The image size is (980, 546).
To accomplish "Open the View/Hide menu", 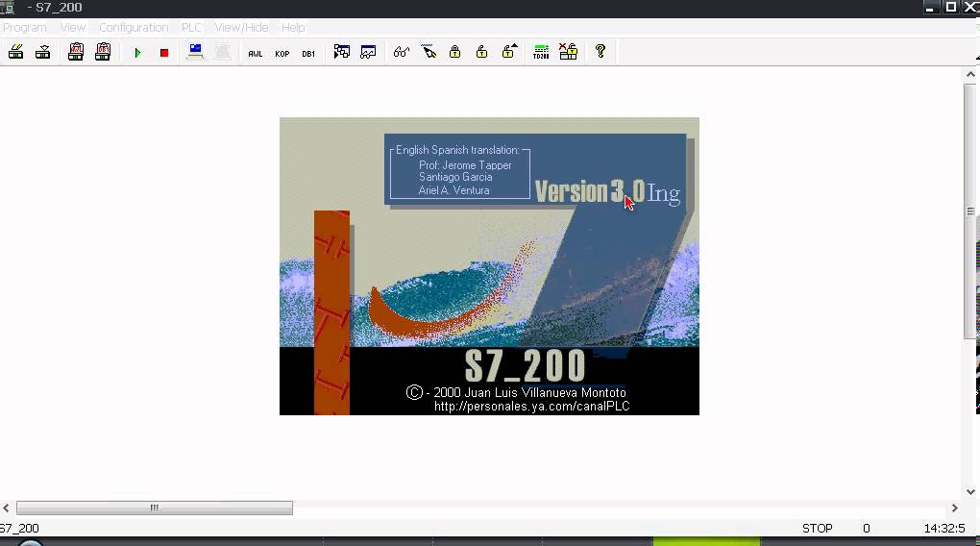I will pos(241,28).
